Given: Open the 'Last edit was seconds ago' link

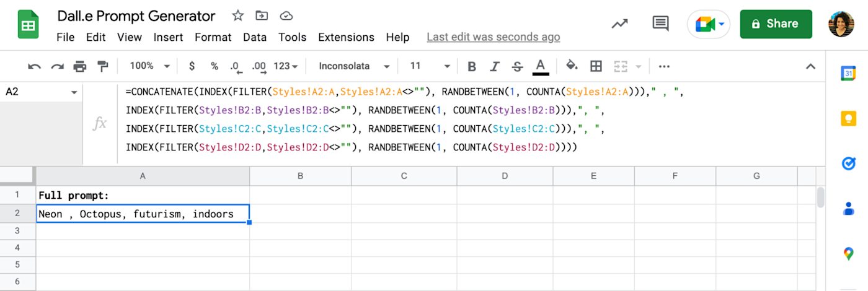Looking at the screenshot, I should tap(494, 37).
